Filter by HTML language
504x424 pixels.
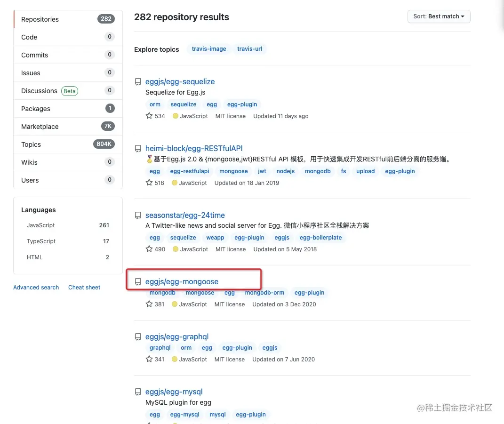[x=68, y=257]
